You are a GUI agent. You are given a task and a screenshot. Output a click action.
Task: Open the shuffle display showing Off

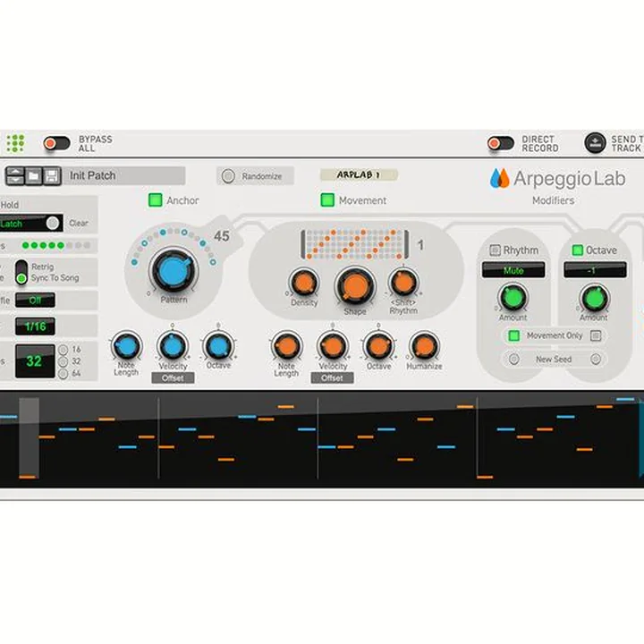[35, 300]
